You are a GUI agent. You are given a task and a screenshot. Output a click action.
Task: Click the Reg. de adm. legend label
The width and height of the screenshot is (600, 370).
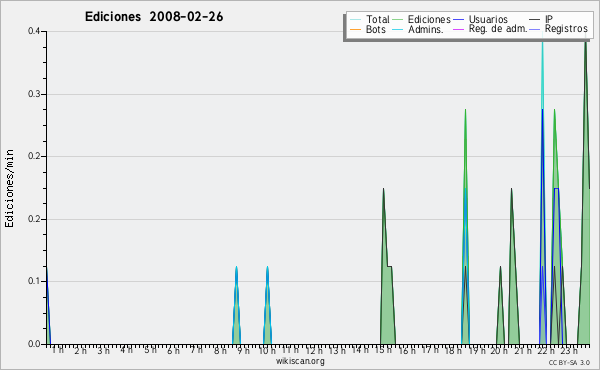point(498,29)
